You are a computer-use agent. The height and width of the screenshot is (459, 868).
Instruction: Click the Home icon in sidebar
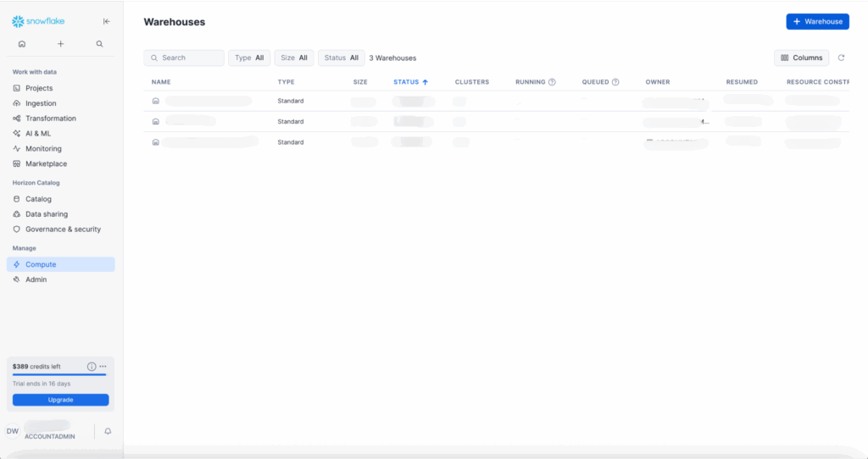pos(21,44)
